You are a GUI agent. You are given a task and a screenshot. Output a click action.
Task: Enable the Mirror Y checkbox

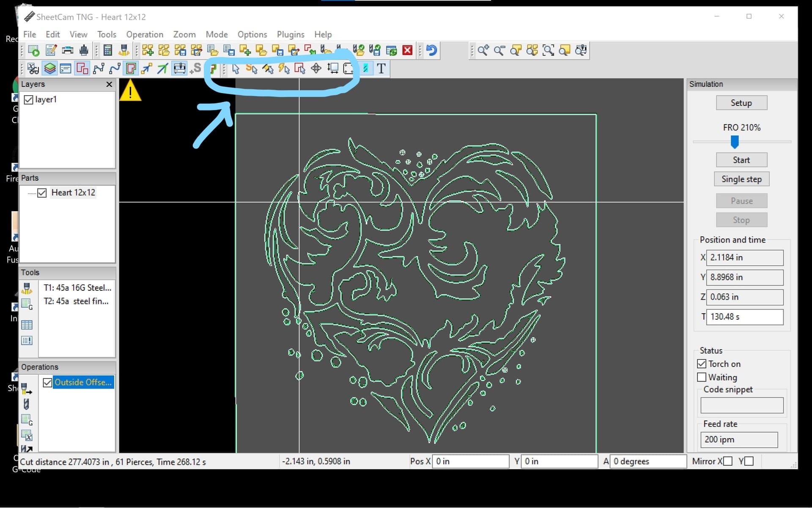749,461
